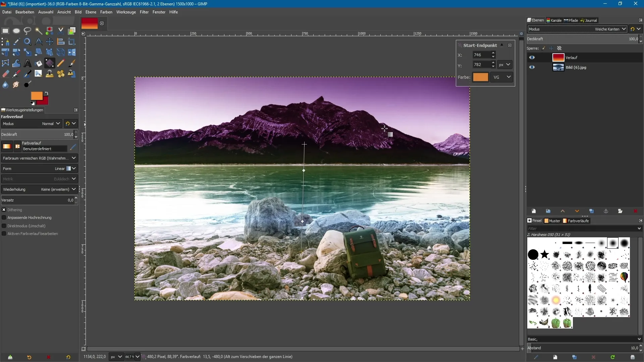Open the Werkzeuge menu
This screenshot has height=362, width=644.
126,12
